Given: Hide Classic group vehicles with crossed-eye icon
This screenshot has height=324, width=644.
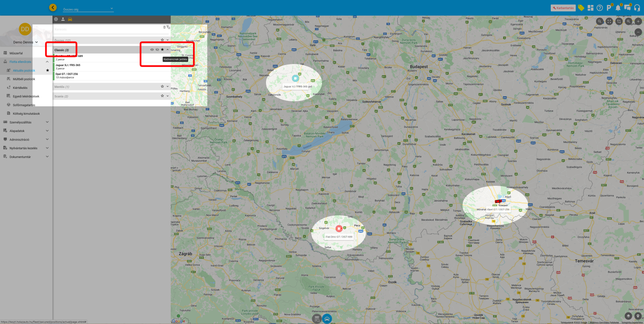Looking at the screenshot, I should point(157,50).
